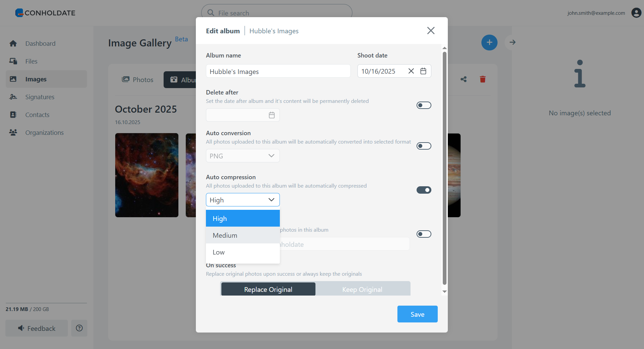Click the right arrow collapse panel icon
This screenshot has height=349, width=644.
(x=512, y=42)
